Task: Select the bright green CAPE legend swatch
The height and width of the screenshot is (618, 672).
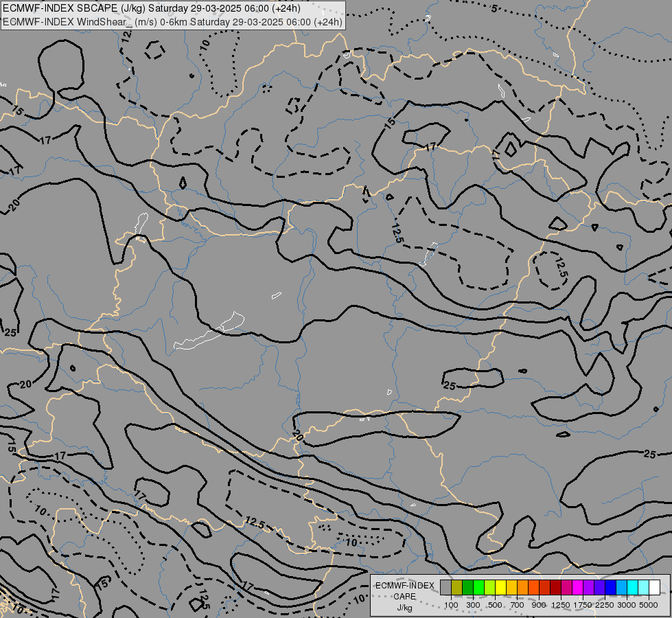Action: (478, 587)
